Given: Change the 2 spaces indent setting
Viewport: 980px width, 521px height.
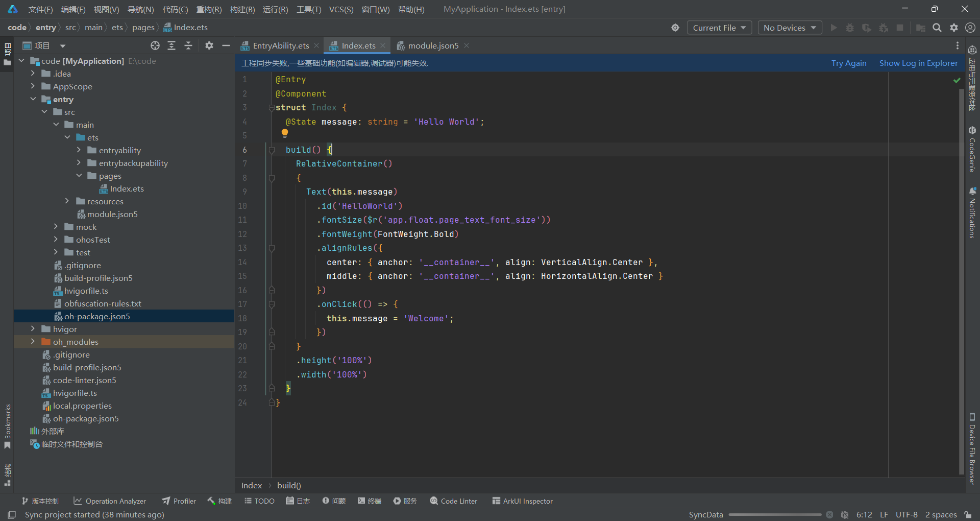Looking at the screenshot, I should click(x=941, y=514).
